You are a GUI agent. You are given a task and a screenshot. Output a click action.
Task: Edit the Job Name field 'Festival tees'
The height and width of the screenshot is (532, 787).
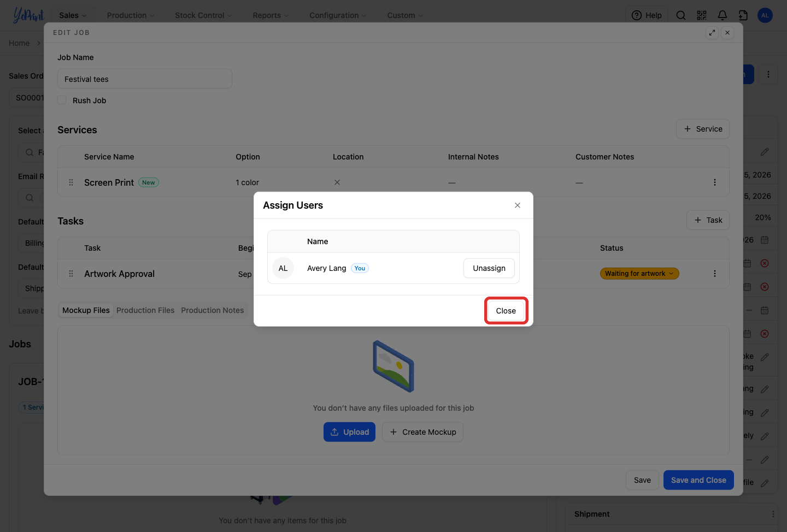[145, 79]
